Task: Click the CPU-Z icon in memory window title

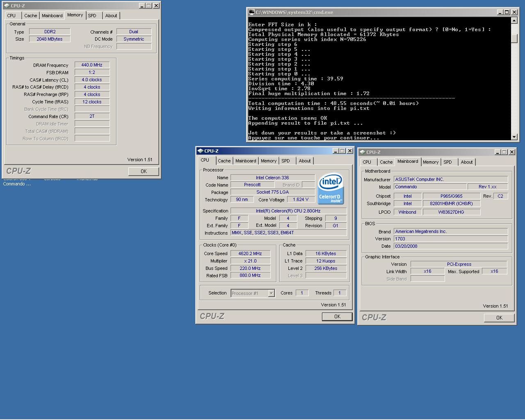Action: 7,6
